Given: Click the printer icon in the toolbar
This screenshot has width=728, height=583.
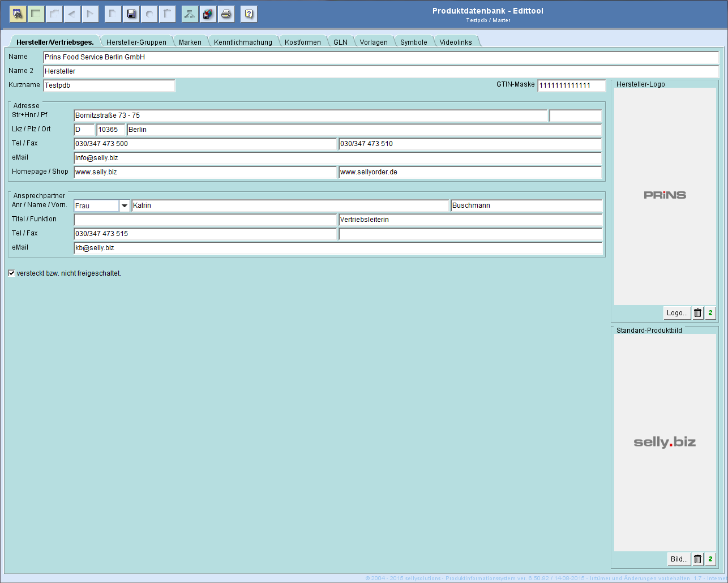Looking at the screenshot, I should coord(226,14).
